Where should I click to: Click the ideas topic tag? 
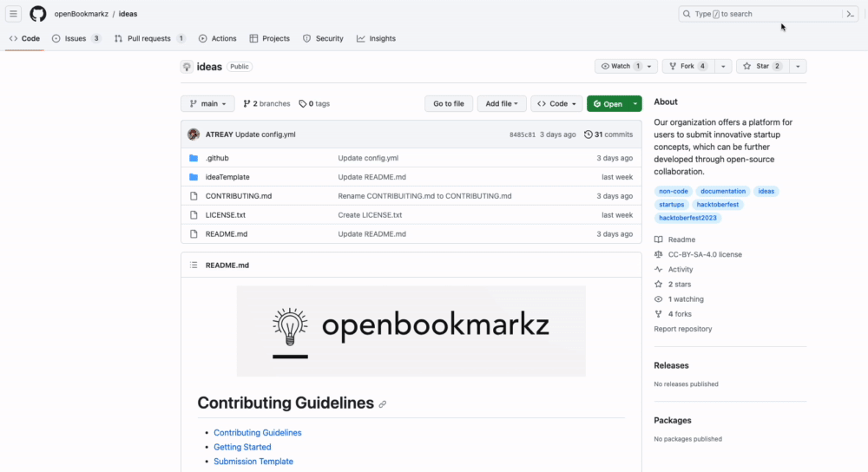coord(766,192)
